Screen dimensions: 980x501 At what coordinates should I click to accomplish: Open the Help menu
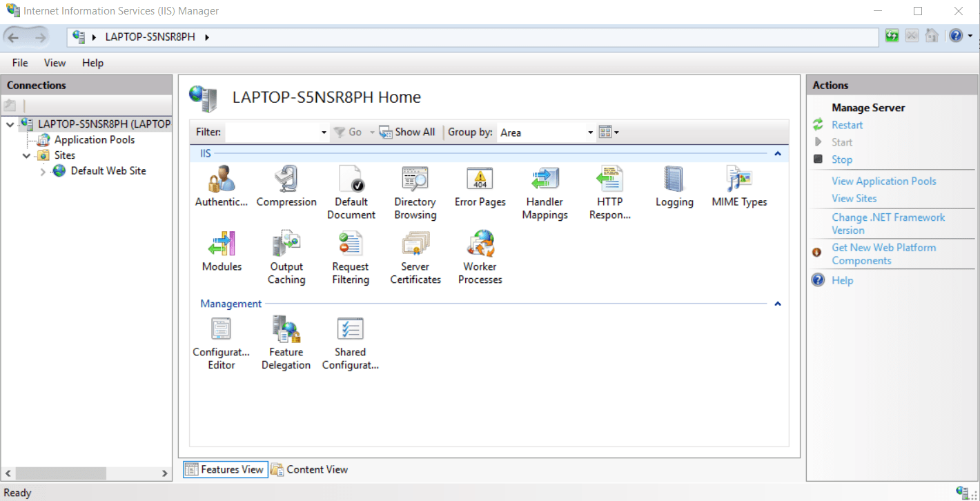[92, 63]
